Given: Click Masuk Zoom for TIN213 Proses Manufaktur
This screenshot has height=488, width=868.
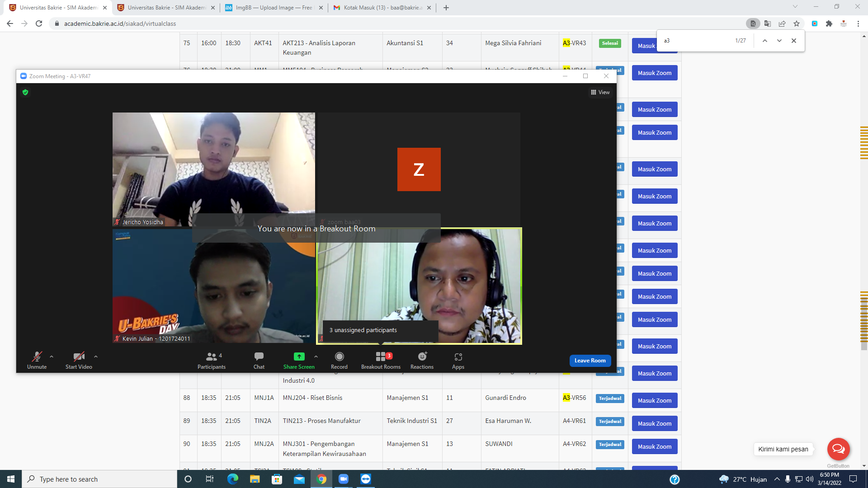Looking at the screenshot, I should click(x=655, y=424).
